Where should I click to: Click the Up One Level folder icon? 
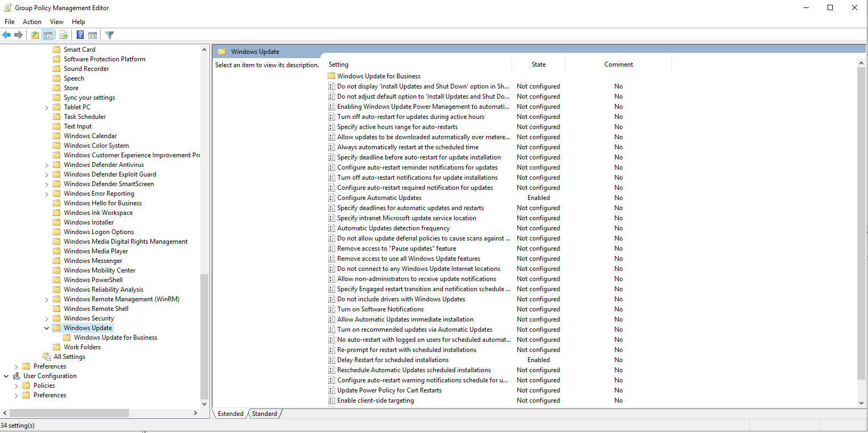coord(35,35)
